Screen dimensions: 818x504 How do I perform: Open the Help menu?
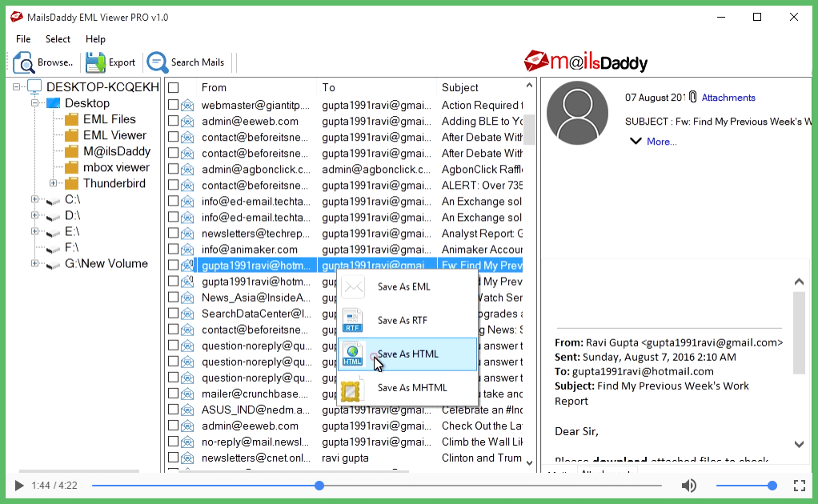(x=95, y=39)
